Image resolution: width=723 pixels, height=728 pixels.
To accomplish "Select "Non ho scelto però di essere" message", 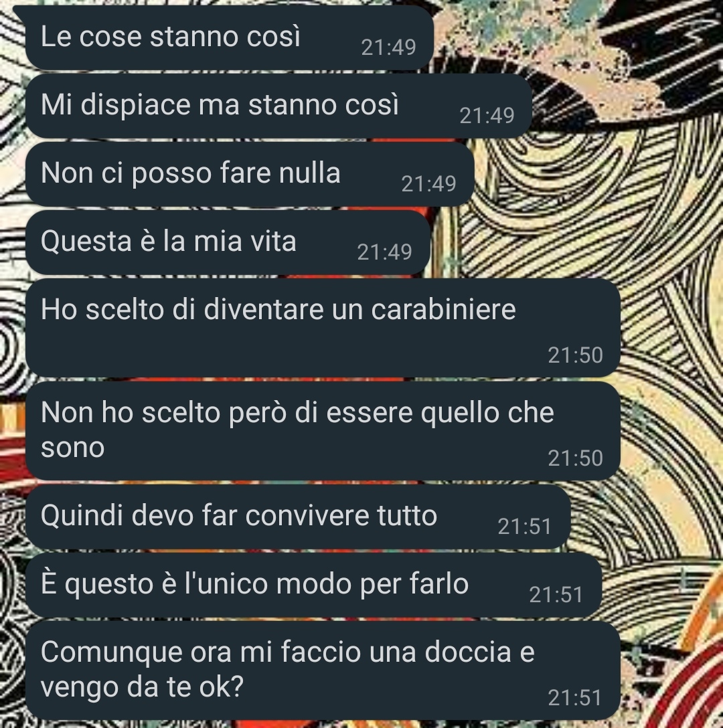I will click(x=323, y=431).
